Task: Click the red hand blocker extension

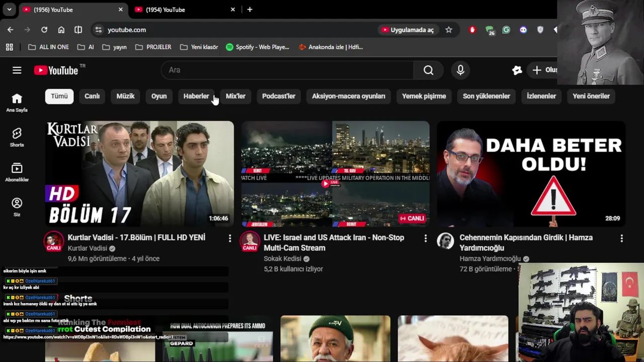Action: point(472,30)
